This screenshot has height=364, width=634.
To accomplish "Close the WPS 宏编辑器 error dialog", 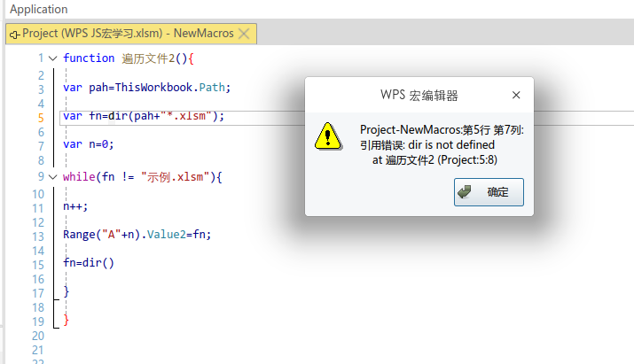I will (516, 95).
